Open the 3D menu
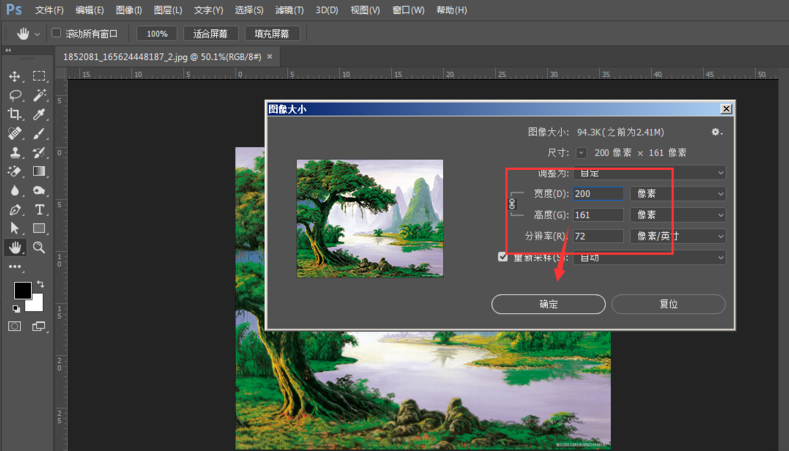 point(327,10)
